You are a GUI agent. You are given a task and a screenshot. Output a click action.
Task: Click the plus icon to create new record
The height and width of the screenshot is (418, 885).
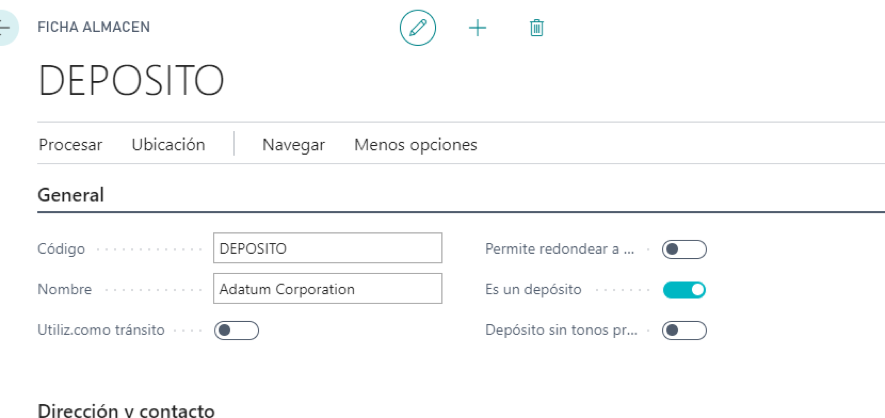pyautogui.click(x=477, y=28)
